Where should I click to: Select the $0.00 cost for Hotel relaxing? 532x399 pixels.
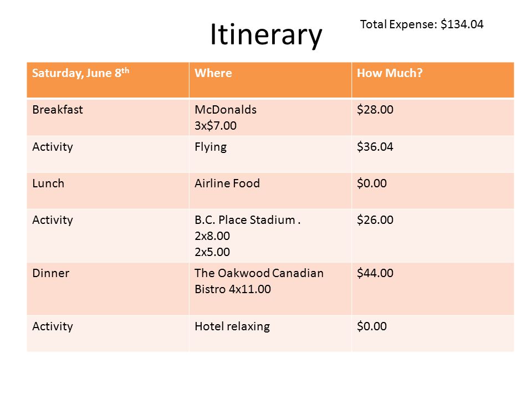[x=433, y=334]
